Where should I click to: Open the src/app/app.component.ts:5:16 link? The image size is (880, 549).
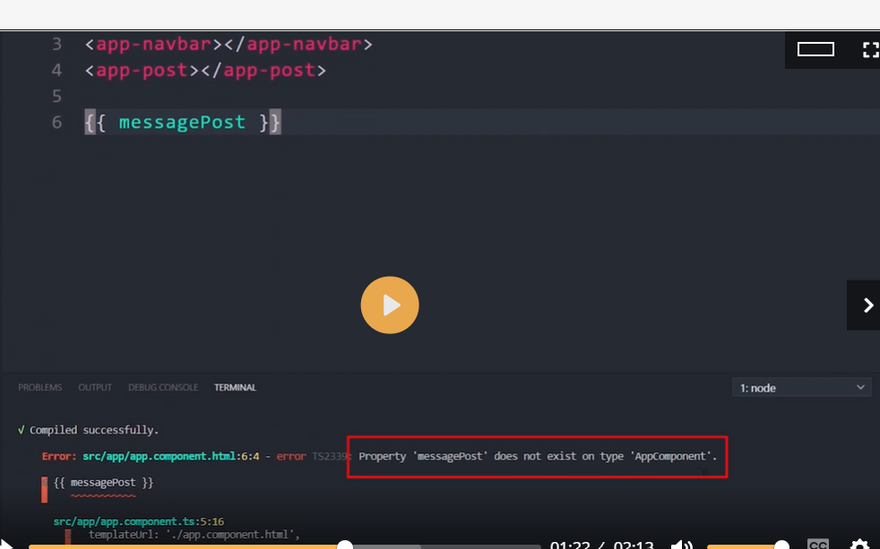point(138,521)
